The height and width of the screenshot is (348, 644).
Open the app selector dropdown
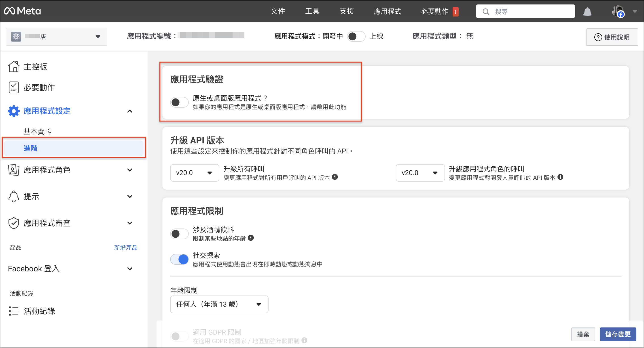click(x=57, y=37)
